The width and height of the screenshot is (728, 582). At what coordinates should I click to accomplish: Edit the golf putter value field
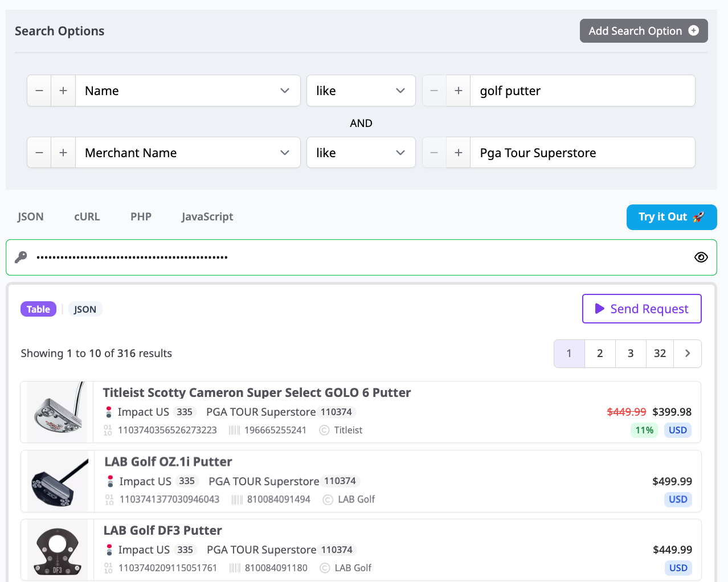click(582, 91)
